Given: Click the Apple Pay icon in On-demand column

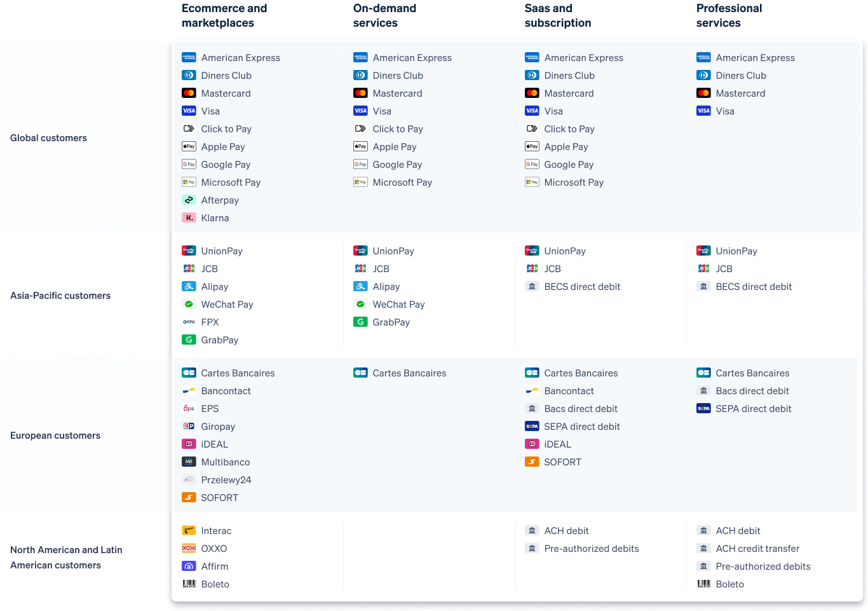Looking at the screenshot, I should click(x=360, y=146).
